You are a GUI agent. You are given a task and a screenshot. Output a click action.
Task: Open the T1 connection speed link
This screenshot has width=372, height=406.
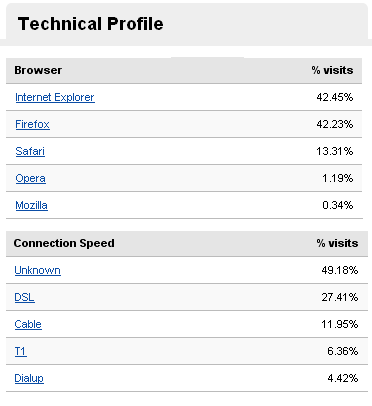tap(20, 351)
